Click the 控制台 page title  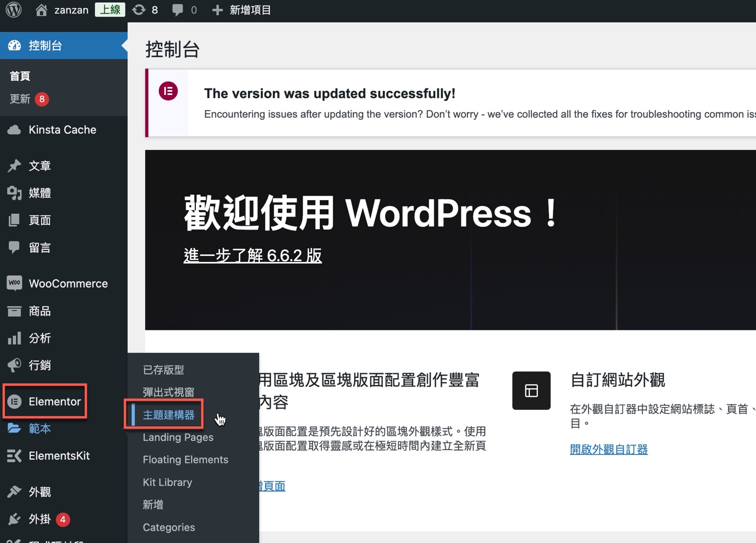(173, 49)
